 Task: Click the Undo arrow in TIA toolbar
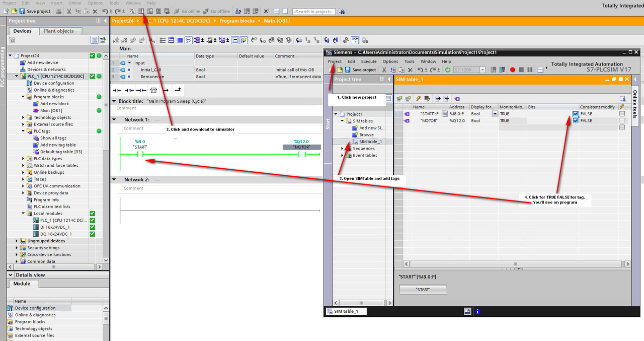click(x=104, y=11)
